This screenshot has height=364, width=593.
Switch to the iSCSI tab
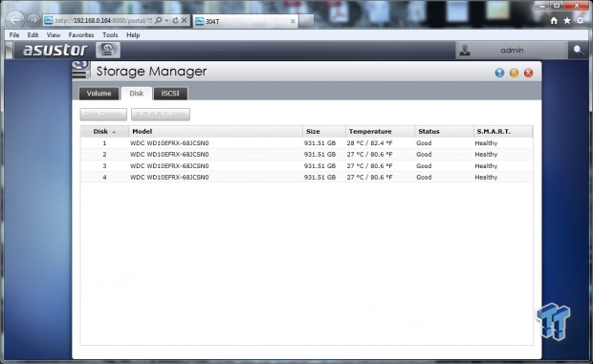[170, 94]
